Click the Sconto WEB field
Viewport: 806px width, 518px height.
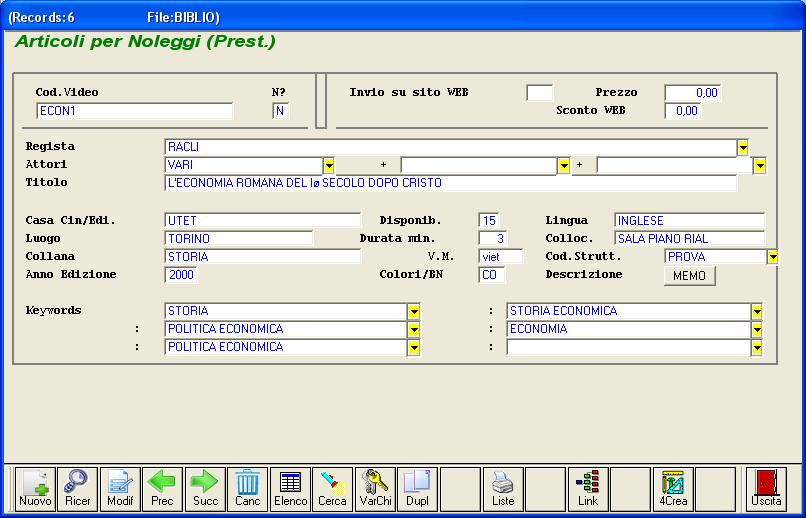(x=683, y=111)
